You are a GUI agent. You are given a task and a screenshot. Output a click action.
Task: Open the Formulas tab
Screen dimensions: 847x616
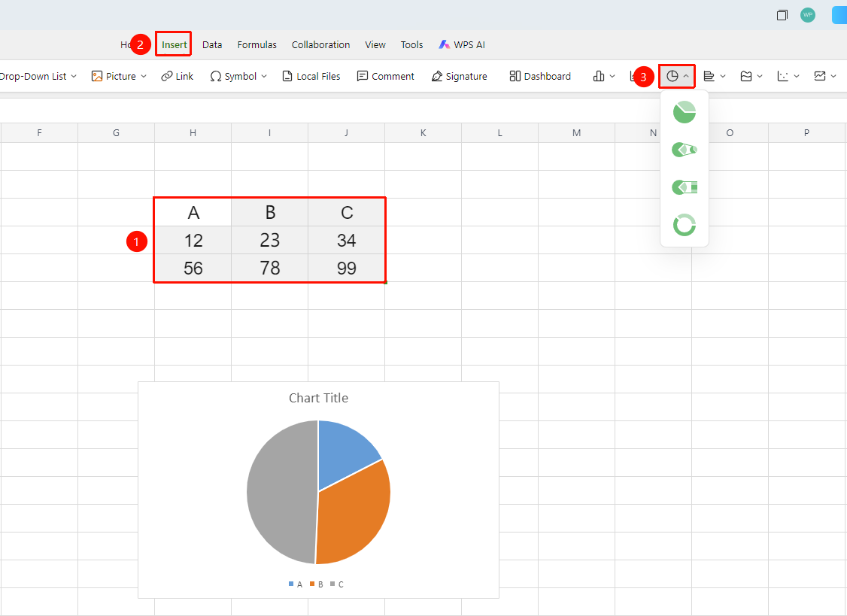pos(257,45)
